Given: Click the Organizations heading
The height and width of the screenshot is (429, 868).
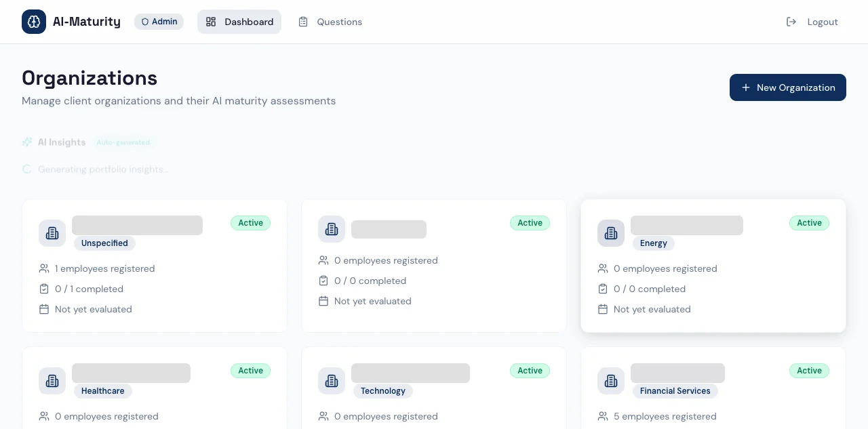Looking at the screenshot, I should click(x=90, y=78).
